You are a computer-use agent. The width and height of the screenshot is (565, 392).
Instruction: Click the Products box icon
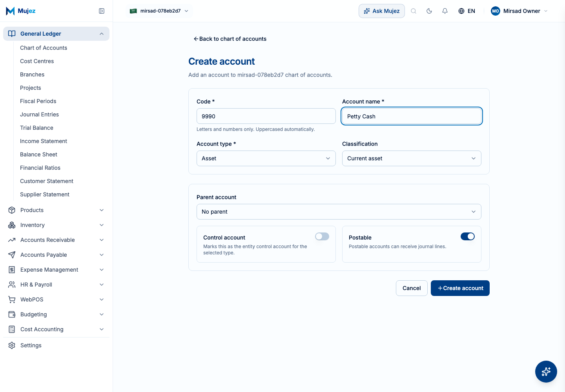point(12,210)
